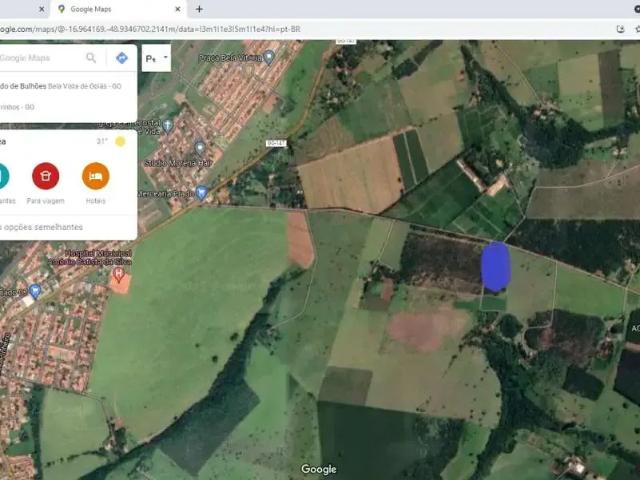This screenshot has height=480, width=640.
Task: Switch to the Google Maps browser tab
Action: [118, 9]
